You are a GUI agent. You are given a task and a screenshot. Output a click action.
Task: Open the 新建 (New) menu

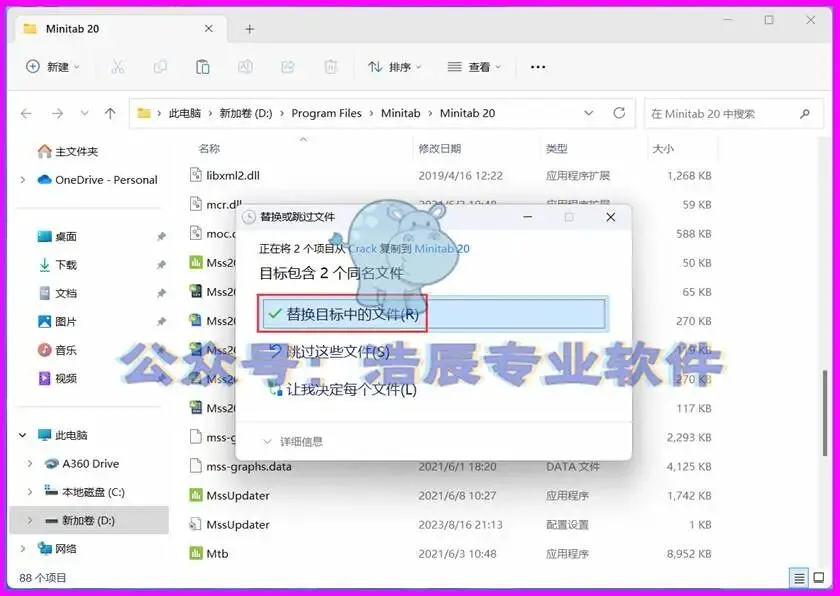pyautogui.click(x=52, y=67)
